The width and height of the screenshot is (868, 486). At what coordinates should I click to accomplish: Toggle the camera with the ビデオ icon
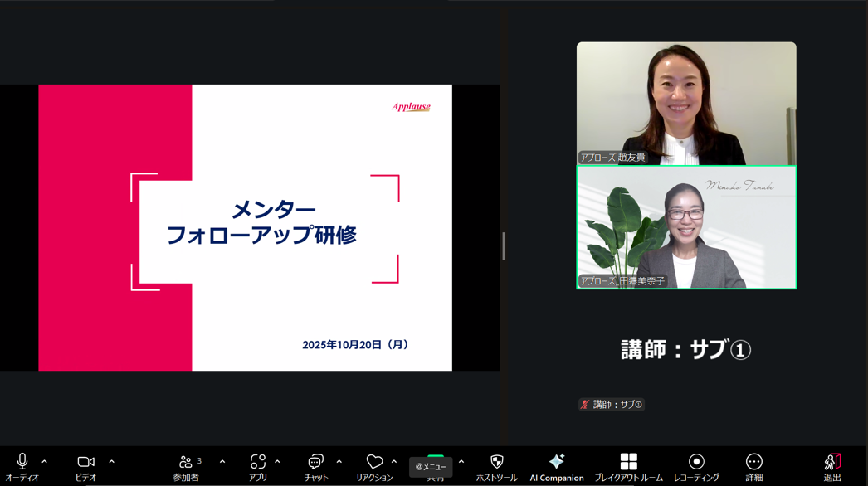click(85, 463)
